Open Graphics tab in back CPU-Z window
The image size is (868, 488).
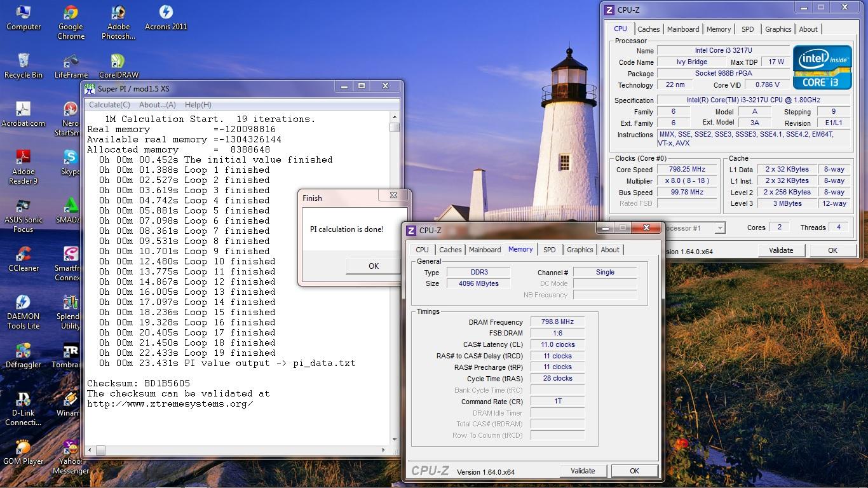click(x=778, y=29)
